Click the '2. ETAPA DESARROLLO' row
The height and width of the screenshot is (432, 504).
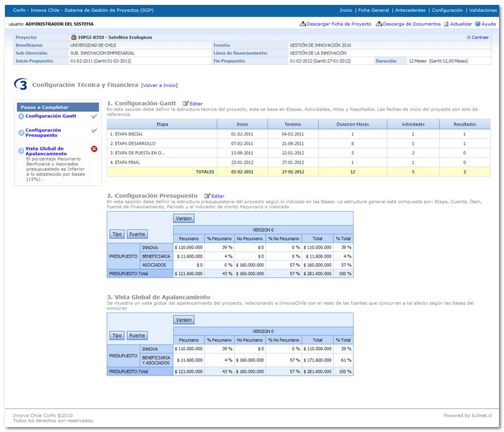299,143
